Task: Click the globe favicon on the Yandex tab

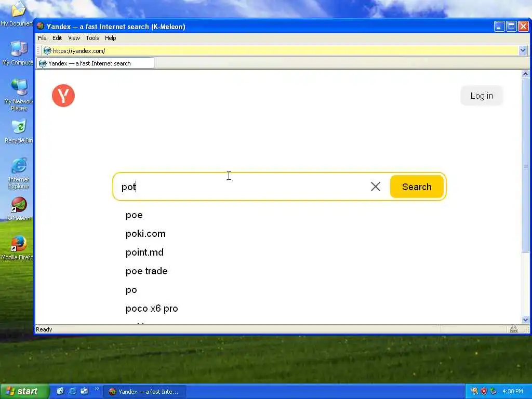Action: (43, 63)
